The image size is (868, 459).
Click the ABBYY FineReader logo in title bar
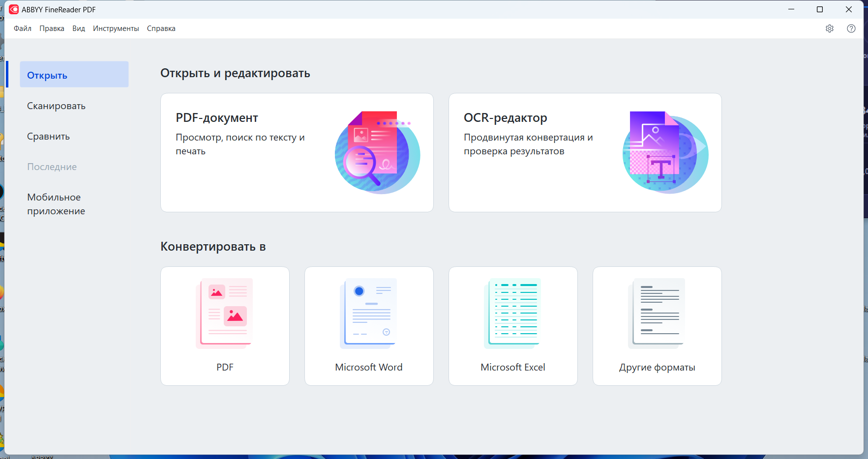14,9
